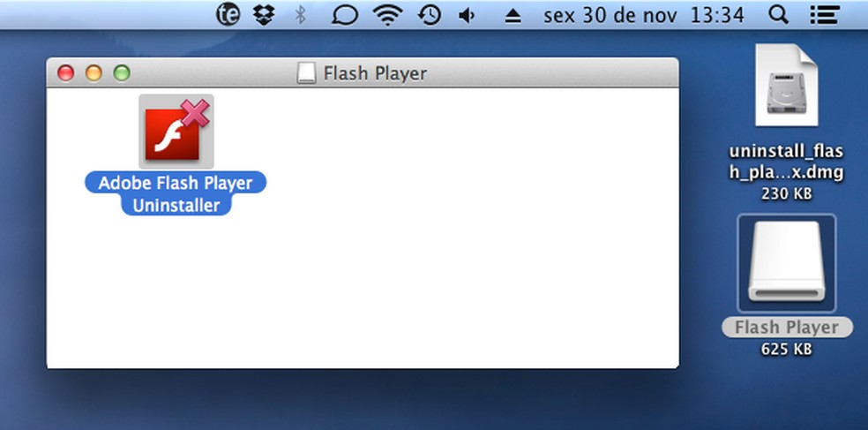Open the Messages speech bubble status menu
This screenshot has height=430, width=868.
(344, 16)
